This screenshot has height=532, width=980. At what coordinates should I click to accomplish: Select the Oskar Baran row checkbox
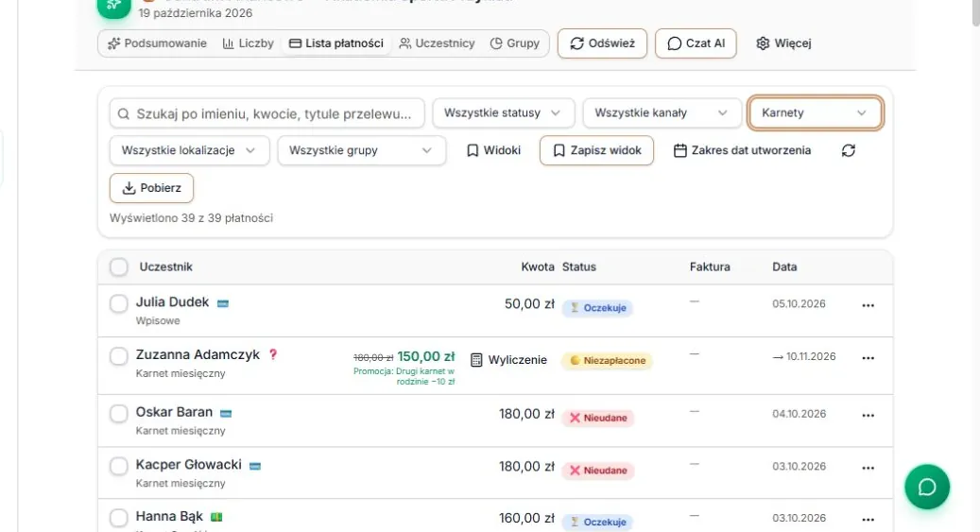point(119,414)
